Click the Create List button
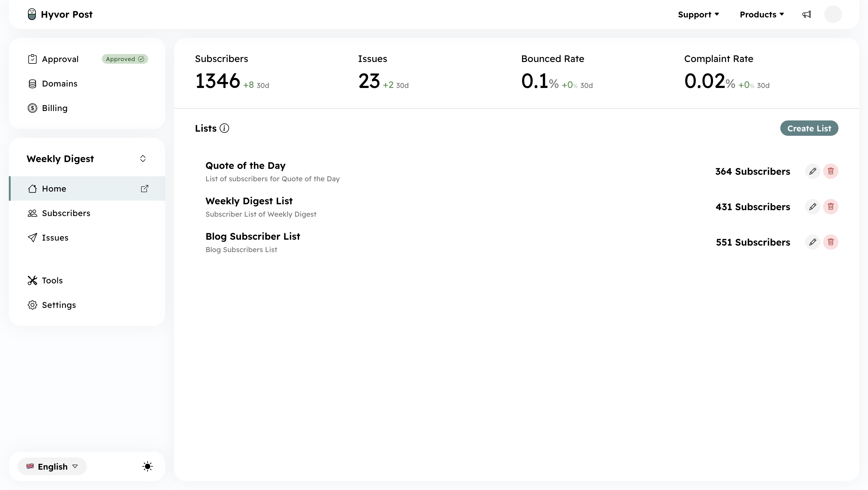Image resolution: width=868 pixels, height=490 pixels. (x=809, y=128)
